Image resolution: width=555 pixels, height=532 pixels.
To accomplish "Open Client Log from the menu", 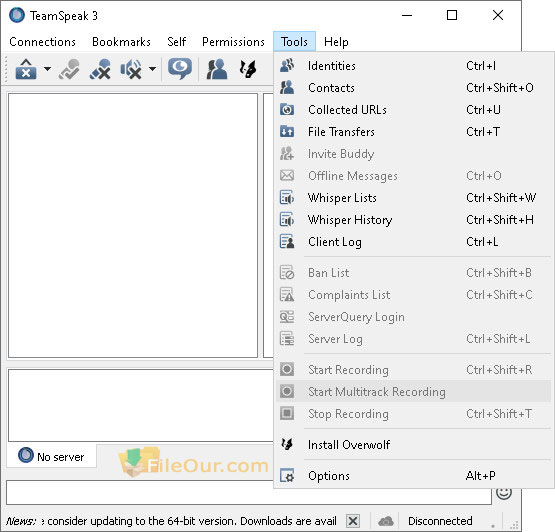I will point(413,242).
